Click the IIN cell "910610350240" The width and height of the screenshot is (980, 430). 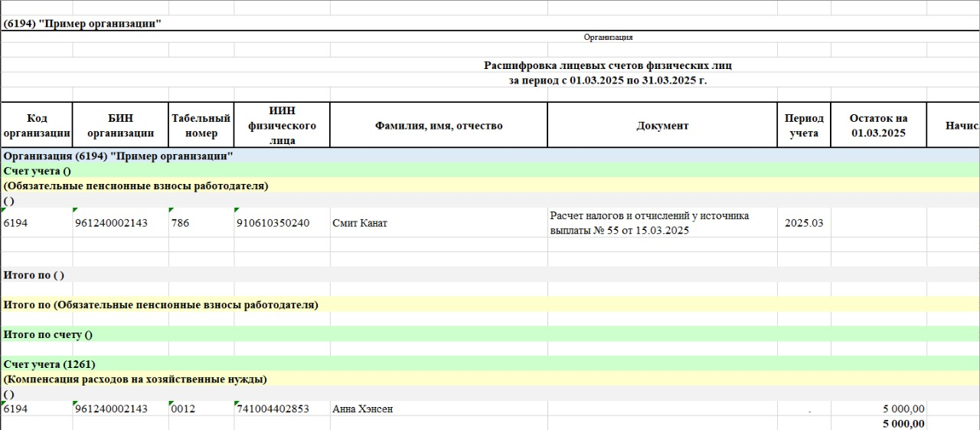(x=273, y=223)
